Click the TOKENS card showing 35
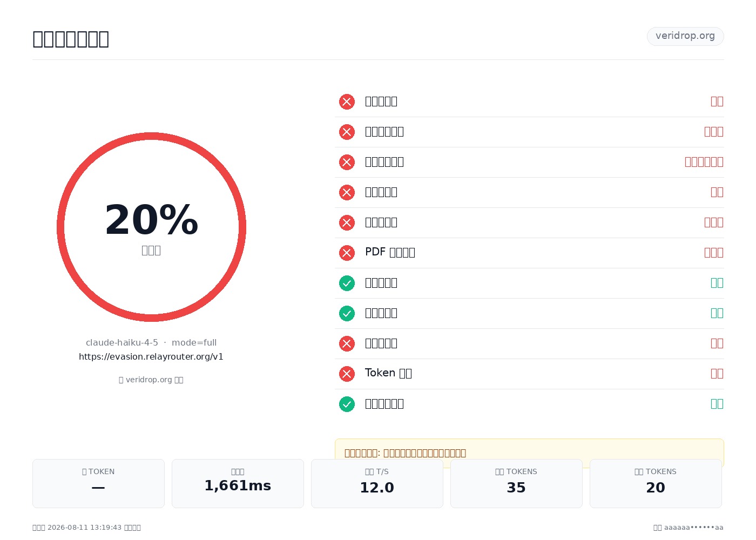This screenshot has width=756, height=540. point(516,483)
